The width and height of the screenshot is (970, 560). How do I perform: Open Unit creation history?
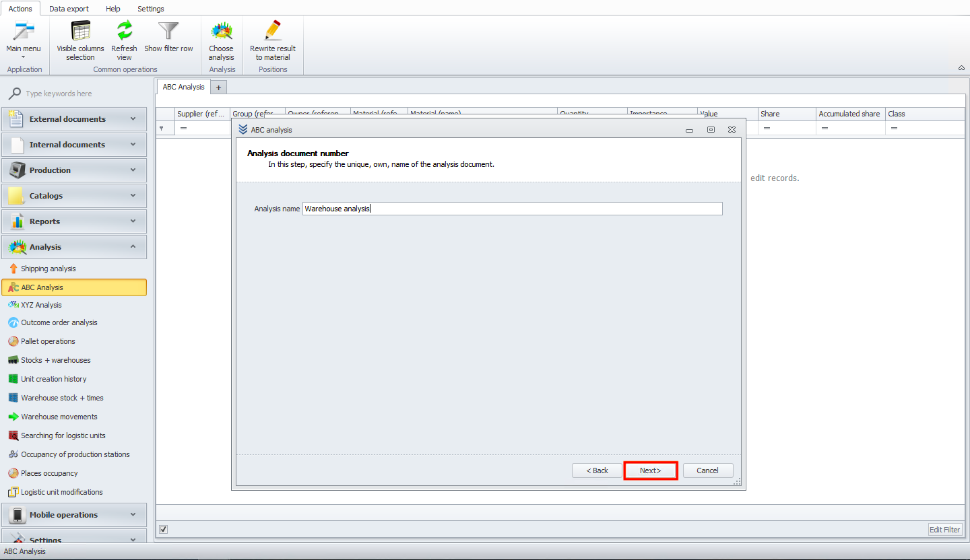pos(54,379)
